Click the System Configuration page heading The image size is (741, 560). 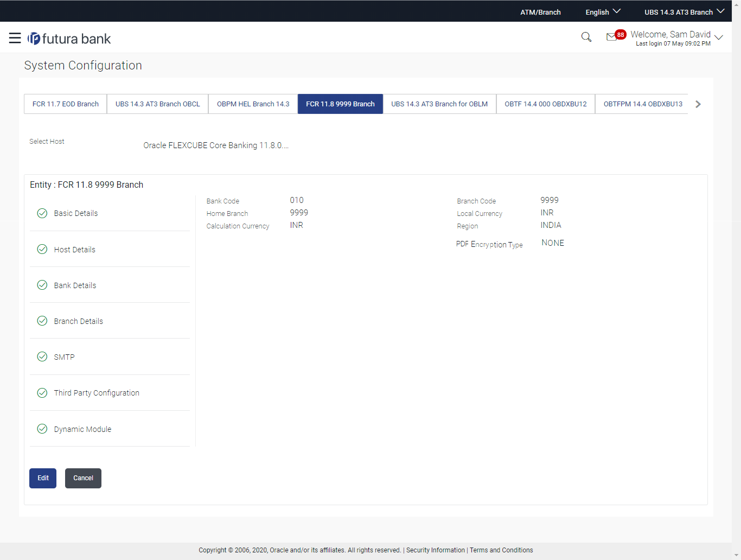tap(83, 65)
